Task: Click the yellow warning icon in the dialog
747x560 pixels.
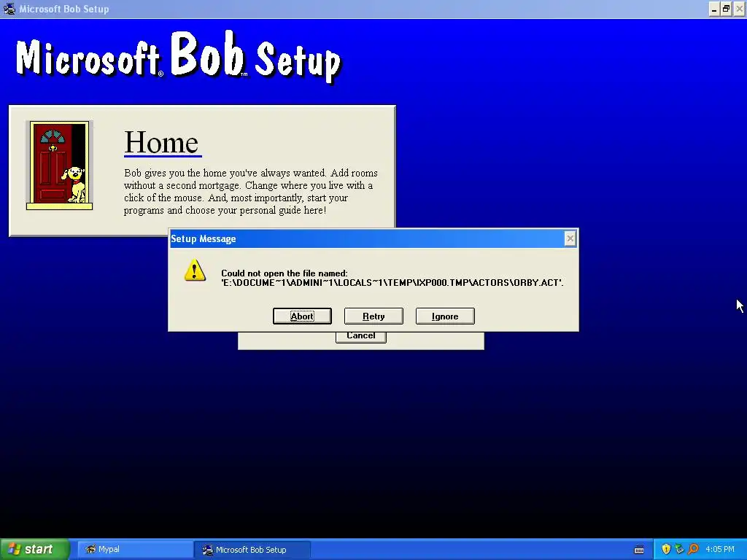Action: click(x=195, y=270)
